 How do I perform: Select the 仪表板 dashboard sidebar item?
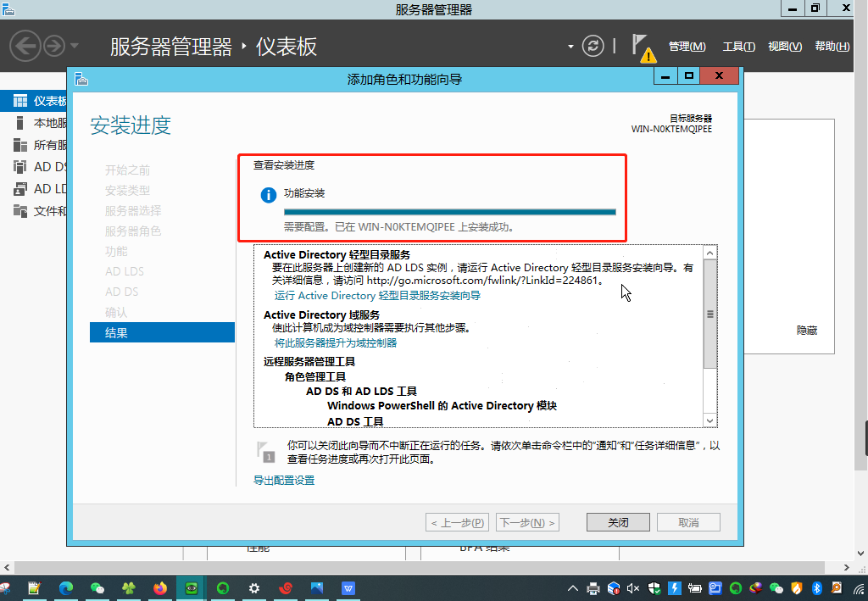[x=34, y=101]
